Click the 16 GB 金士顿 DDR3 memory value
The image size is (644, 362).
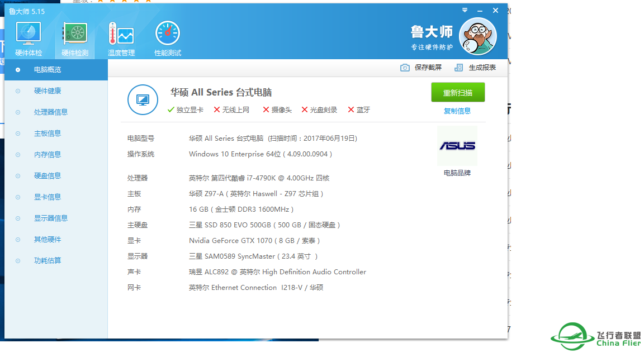pos(241,209)
